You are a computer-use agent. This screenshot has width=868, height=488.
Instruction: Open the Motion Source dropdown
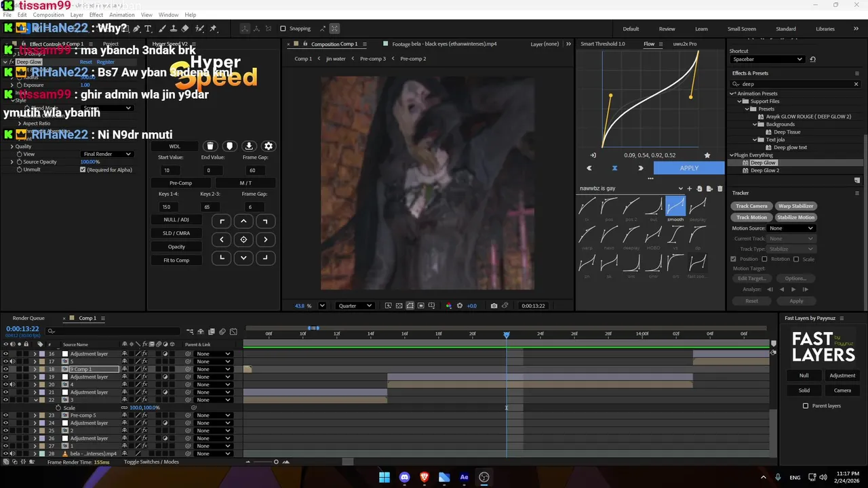(791, 228)
